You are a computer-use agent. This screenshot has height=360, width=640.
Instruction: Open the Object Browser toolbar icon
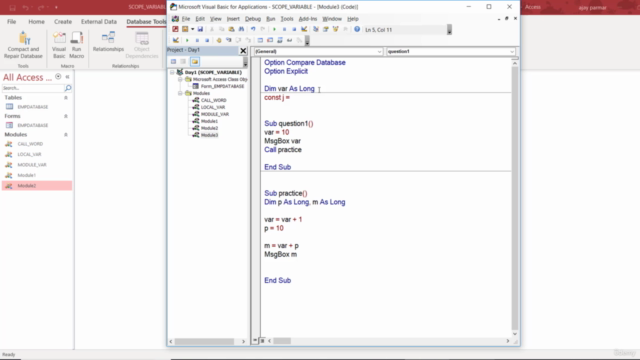(336, 29)
